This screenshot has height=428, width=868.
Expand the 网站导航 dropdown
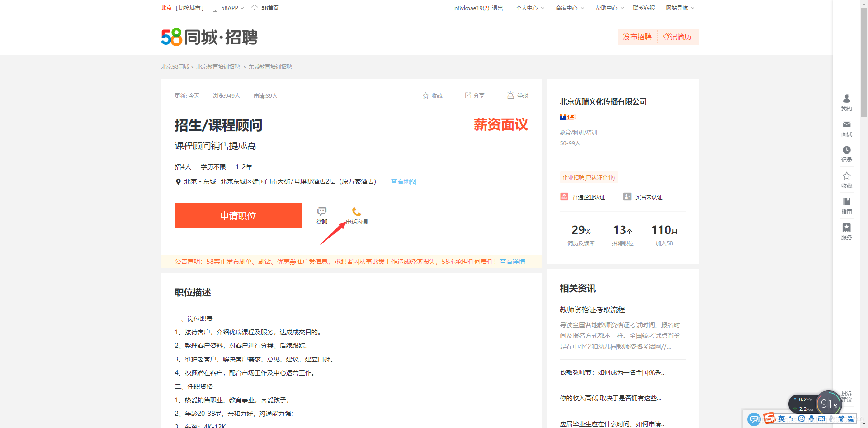pos(693,8)
